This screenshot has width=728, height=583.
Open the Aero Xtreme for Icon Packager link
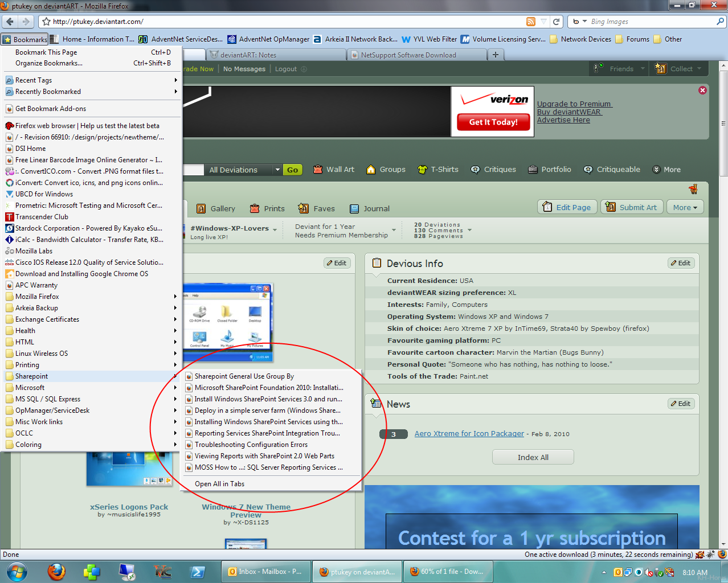469,433
